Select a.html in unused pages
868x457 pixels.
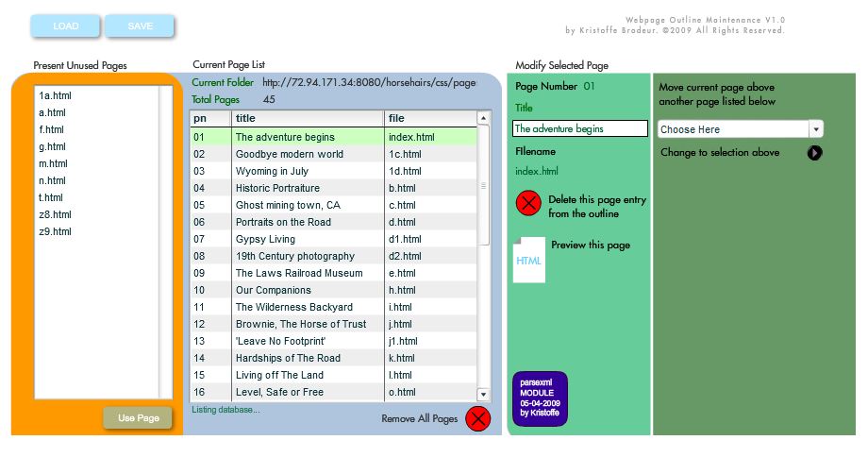coord(52,112)
